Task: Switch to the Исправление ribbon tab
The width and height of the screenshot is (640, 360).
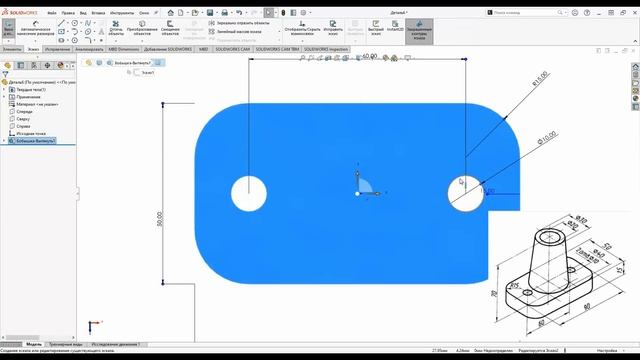Action: click(x=57, y=49)
